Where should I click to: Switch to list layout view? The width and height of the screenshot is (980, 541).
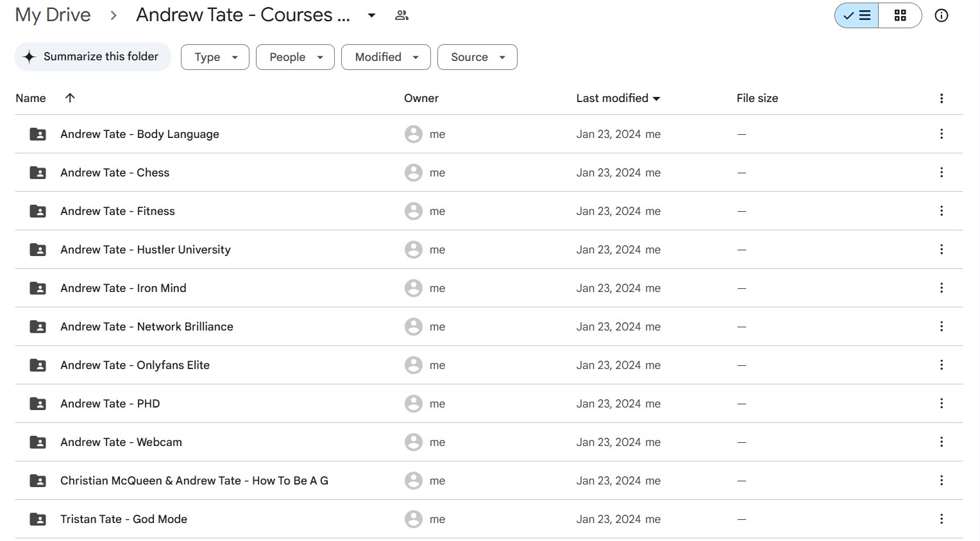[857, 15]
